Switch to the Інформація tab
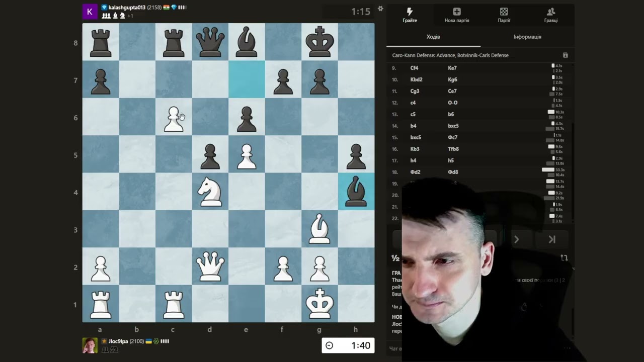 527,37
